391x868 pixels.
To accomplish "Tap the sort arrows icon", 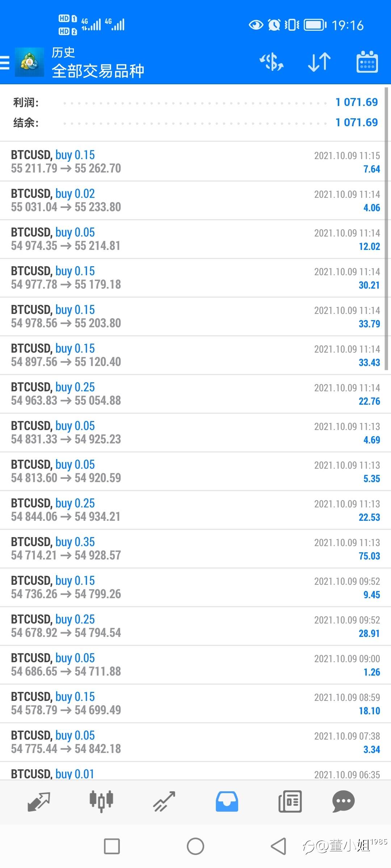I will point(319,62).
